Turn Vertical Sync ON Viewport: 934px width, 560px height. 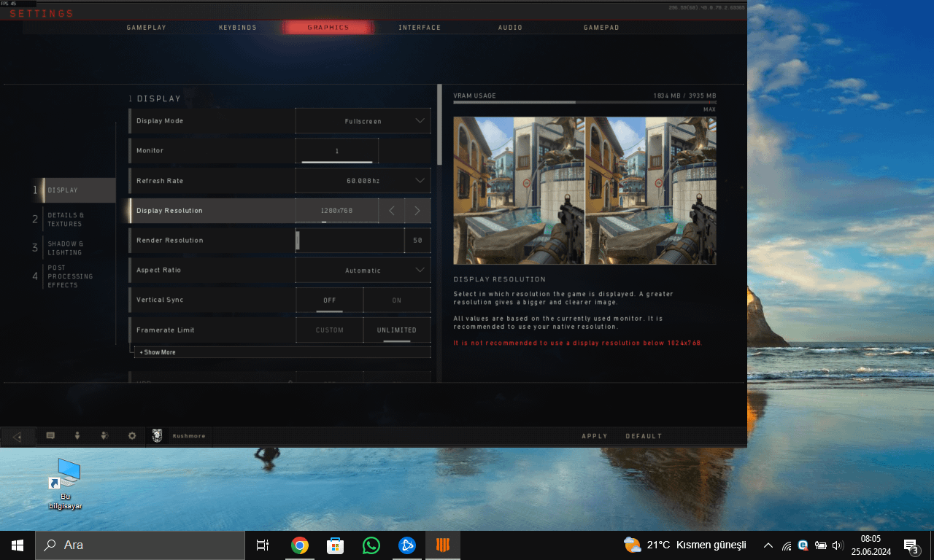(397, 300)
